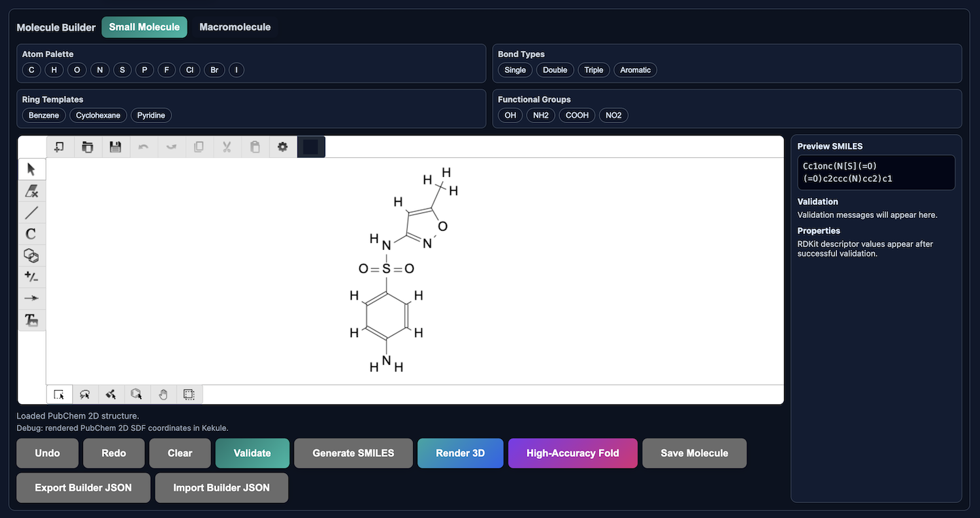This screenshot has width=980, height=518.
Task: Click the High-Accuracy Fold button
Action: click(x=573, y=453)
